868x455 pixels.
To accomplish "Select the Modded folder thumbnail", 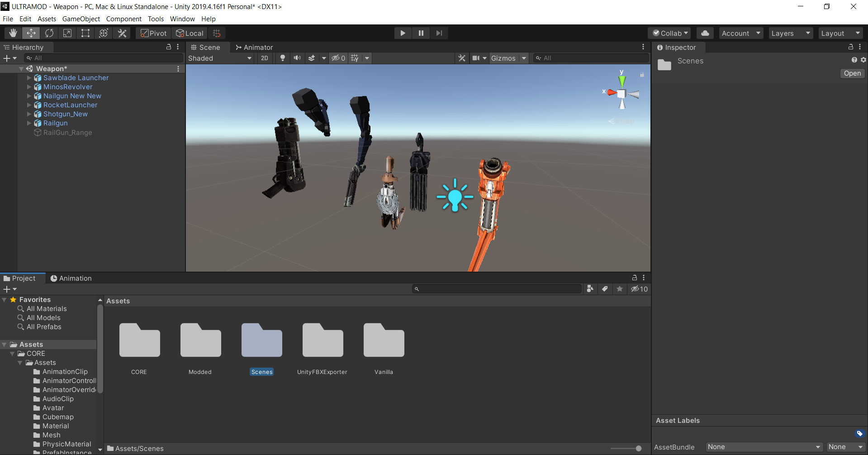I will [x=200, y=340].
